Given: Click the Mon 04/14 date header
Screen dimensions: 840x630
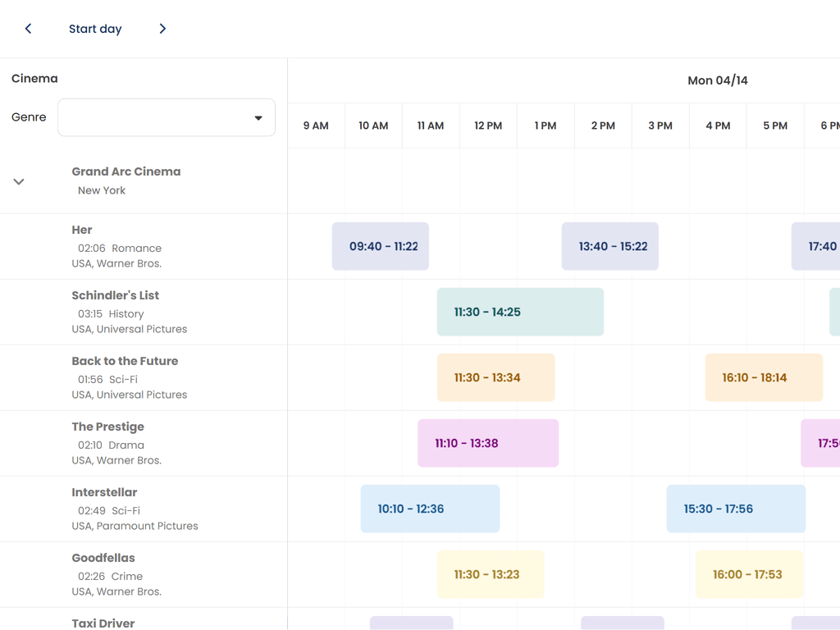Looking at the screenshot, I should point(717,80).
